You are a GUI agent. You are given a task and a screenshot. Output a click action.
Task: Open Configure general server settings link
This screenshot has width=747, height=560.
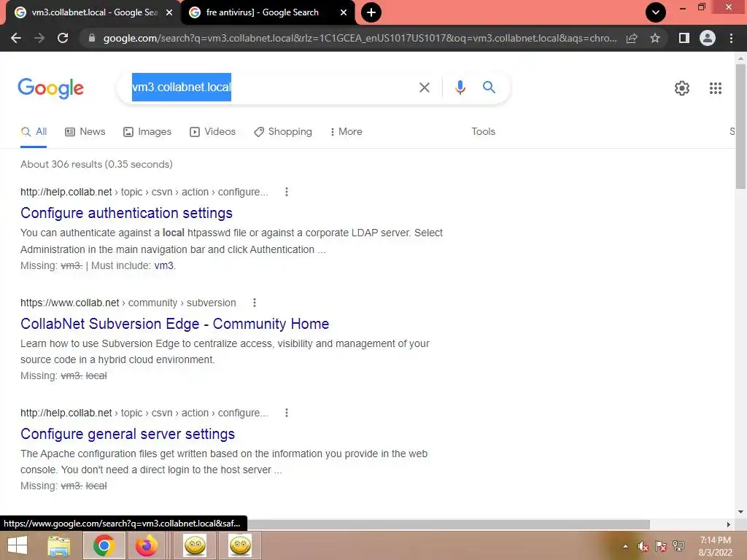(128, 434)
